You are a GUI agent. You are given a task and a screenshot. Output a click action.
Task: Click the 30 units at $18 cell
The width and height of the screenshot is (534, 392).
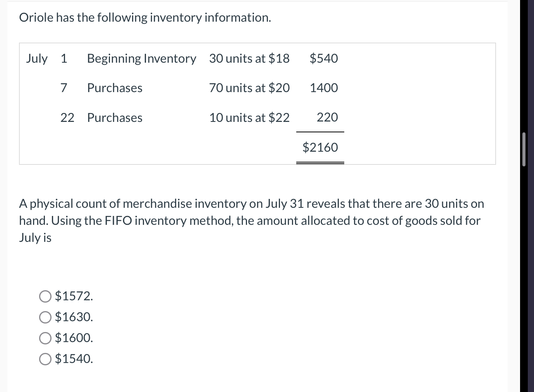[249, 58]
